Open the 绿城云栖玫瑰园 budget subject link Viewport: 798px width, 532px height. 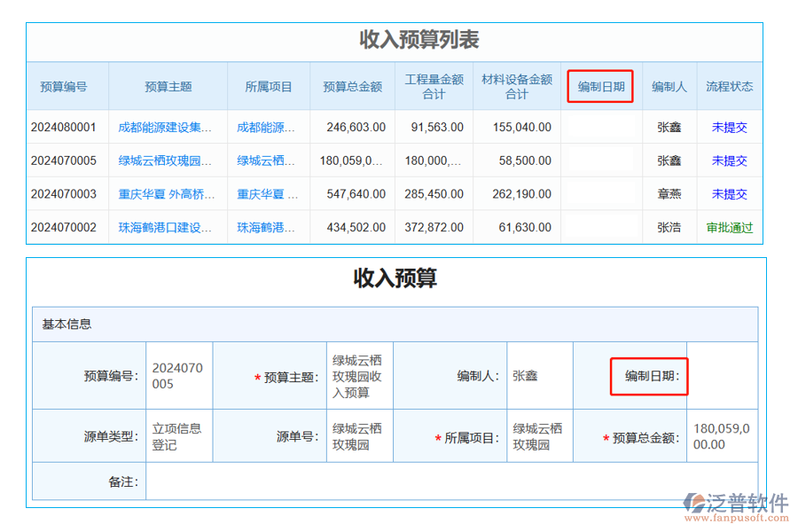[166, 160]
